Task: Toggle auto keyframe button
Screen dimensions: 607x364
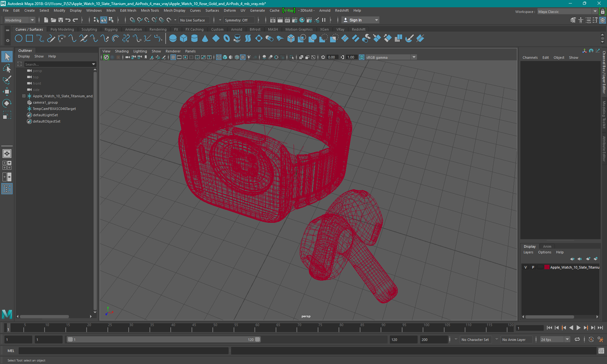Action: (591, 340)
